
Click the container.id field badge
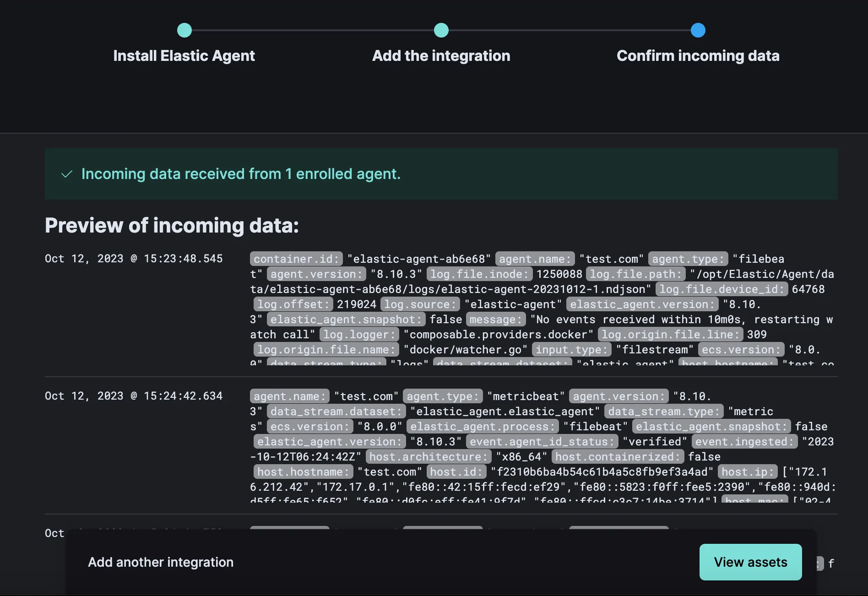click(296, 259)
